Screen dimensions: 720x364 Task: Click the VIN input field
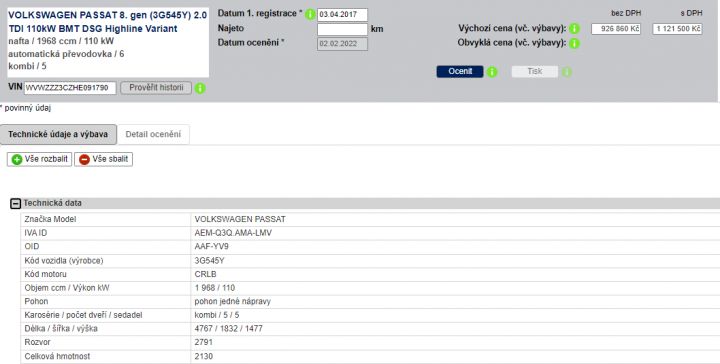click(70, 88)
